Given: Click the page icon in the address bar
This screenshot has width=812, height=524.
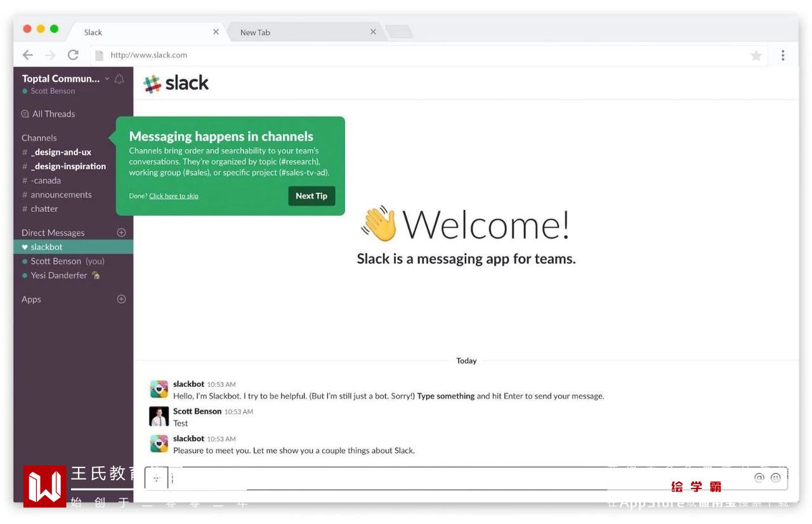Looking at the screenshot, I should (x=99, y=55).
